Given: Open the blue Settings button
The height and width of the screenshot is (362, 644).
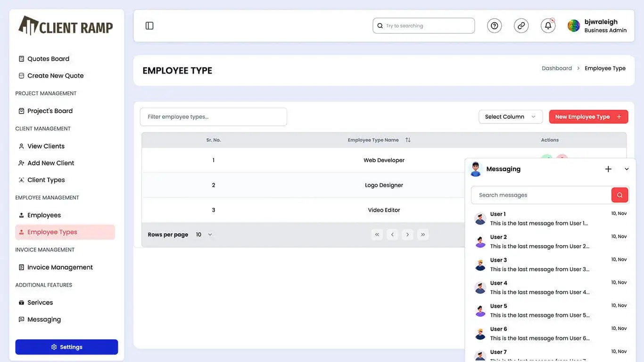Looking at the screenshot, I should (x=66, y=347).
